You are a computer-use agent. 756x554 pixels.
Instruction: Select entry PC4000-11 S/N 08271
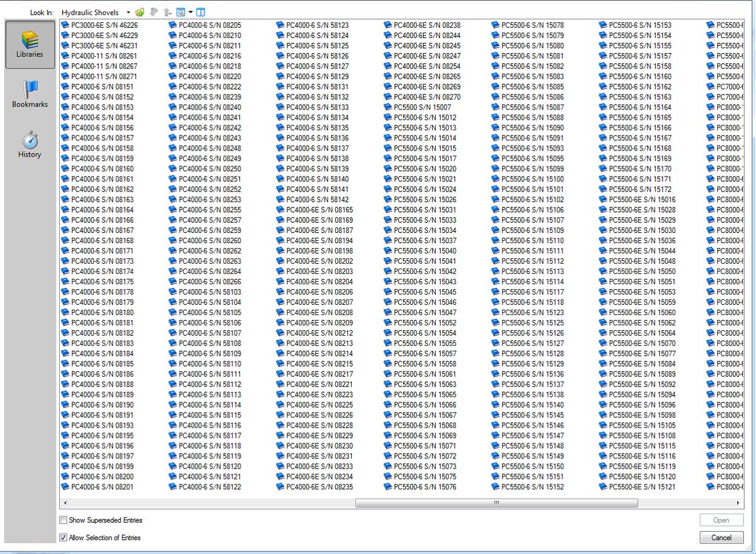[x=99, y=77]
